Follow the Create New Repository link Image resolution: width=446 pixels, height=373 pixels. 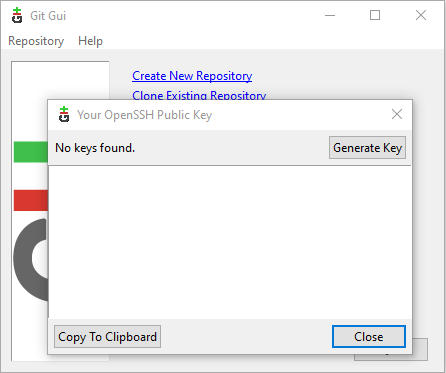tap(192, 76)
